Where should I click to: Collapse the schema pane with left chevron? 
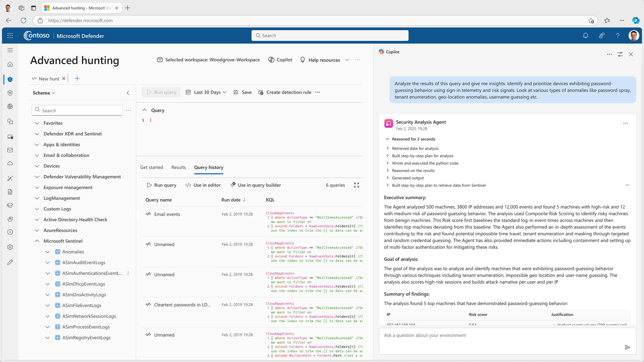[x=128, y=93]
